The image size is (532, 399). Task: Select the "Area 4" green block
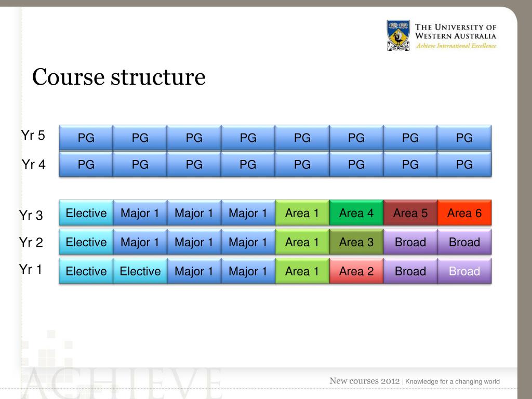pos(356,212)
